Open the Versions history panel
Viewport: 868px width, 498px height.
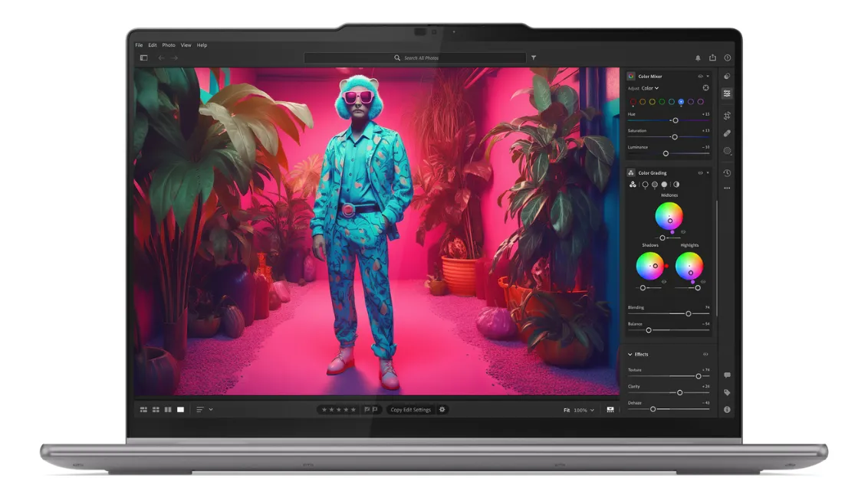pyautogui.click(x=727, y=173)
